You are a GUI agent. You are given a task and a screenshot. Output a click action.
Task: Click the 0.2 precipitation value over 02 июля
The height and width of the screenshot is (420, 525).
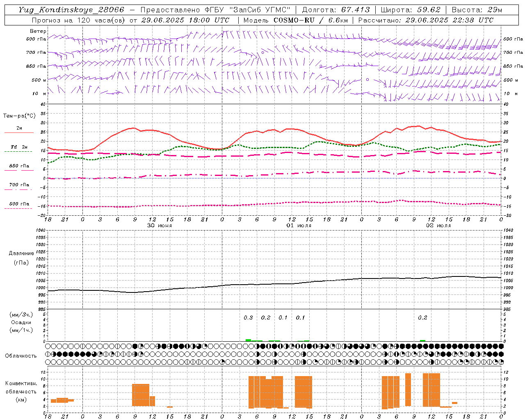tap(422, 318)
